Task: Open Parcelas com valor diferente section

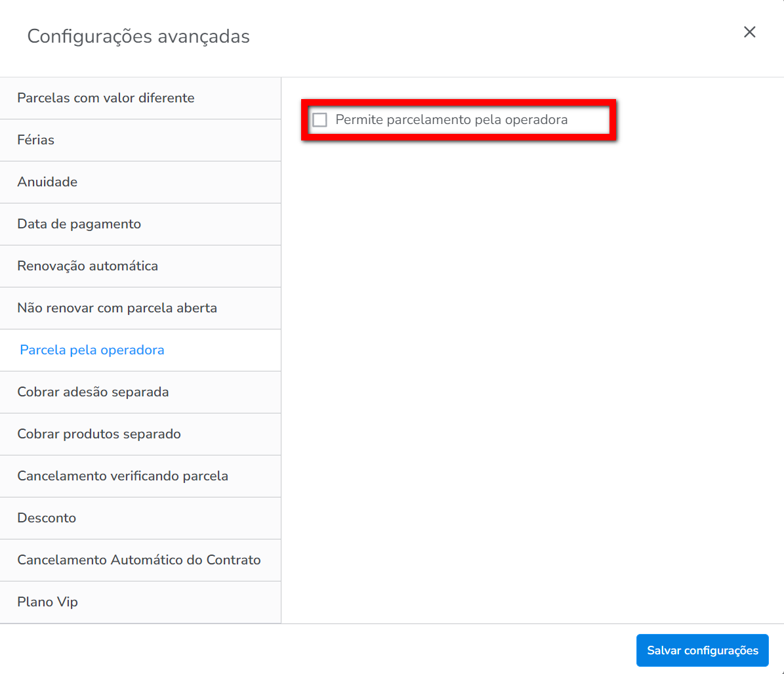Action: [106, 98]
